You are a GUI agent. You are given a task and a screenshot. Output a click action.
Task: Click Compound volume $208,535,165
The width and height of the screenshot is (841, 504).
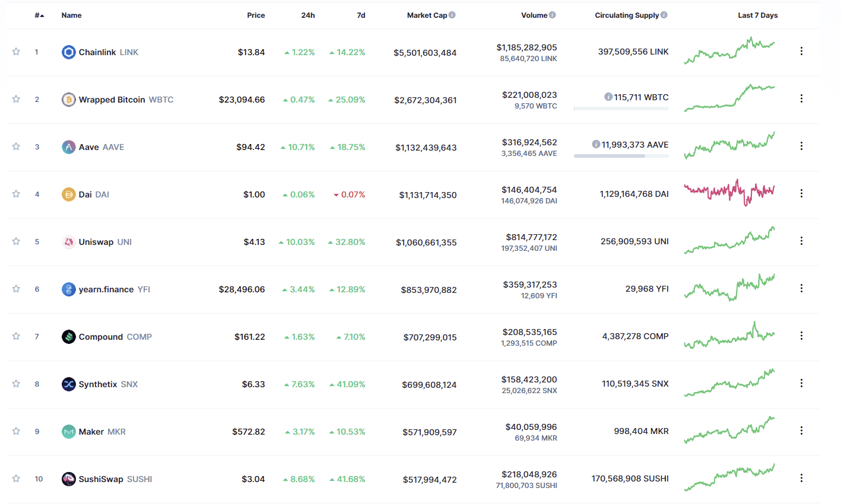(x=530, y=332)
